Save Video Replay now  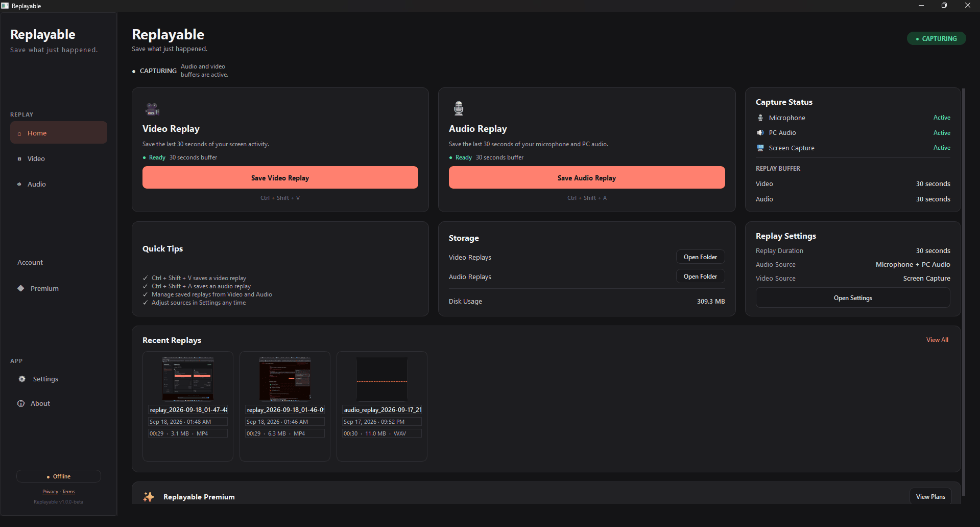[280, 178]
